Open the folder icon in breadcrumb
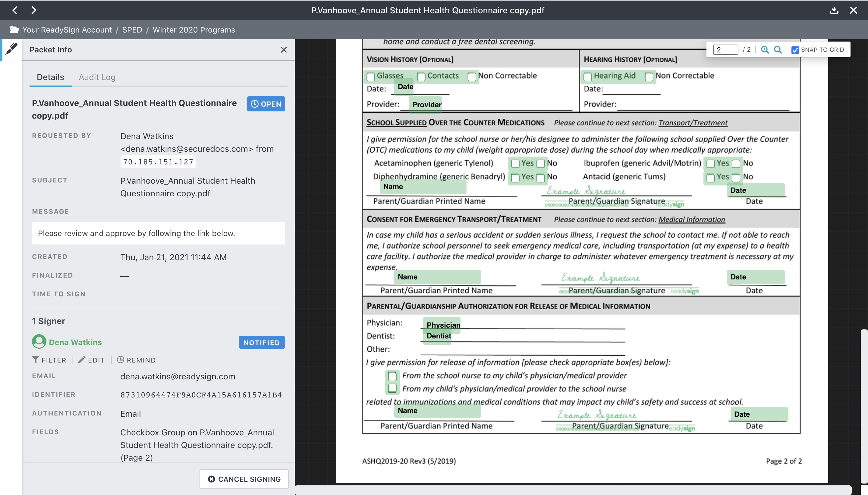Image resolution: width=868 pixels, height=495 pixels. (14, 30)
